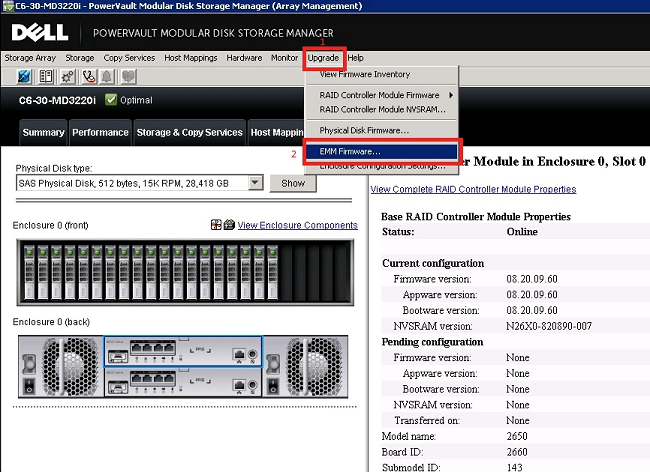Click the Upgrade menu
Screen dimensions: 650x475
click(323, 58)
